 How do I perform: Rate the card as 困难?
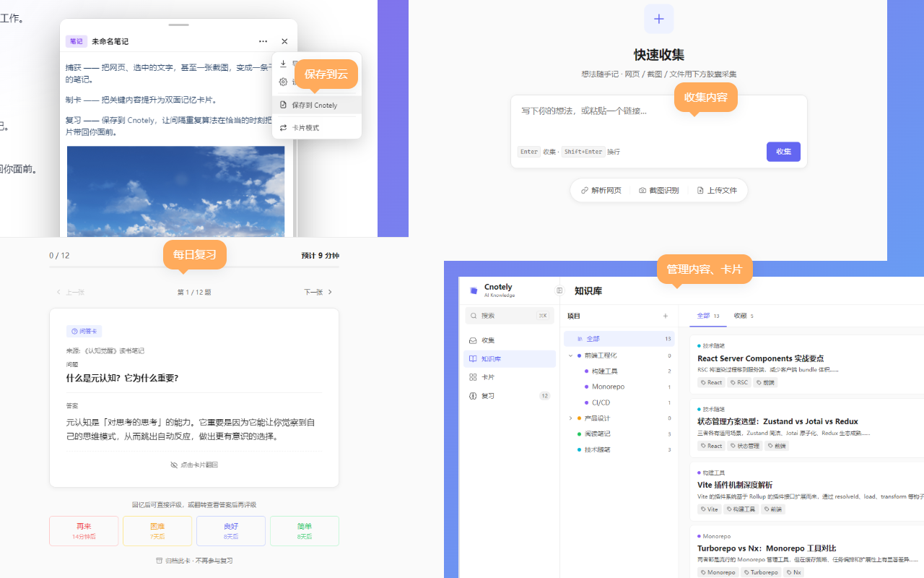157,531
